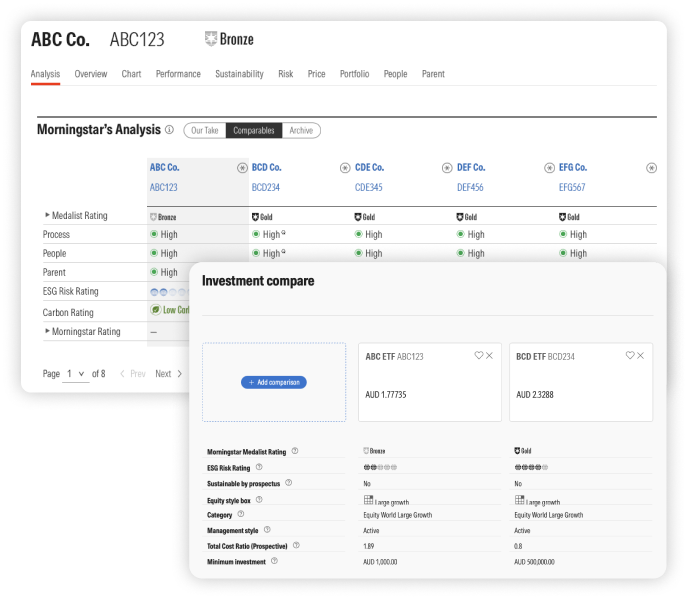Click BCD ETF equity style box icon
This screenshot has height=599, width=688.
[520, 499]
